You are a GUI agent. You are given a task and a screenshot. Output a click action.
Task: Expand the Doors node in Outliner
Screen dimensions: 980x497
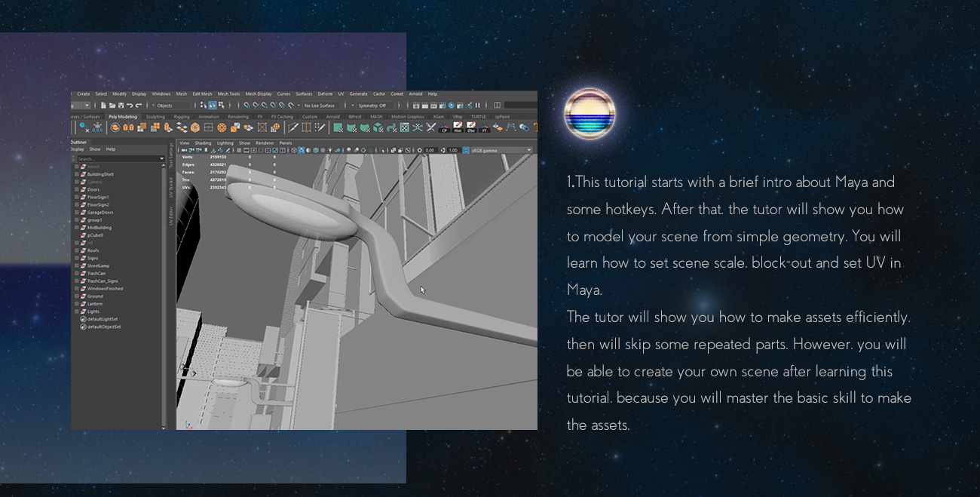pyautogui.click(x=76, y=189)
